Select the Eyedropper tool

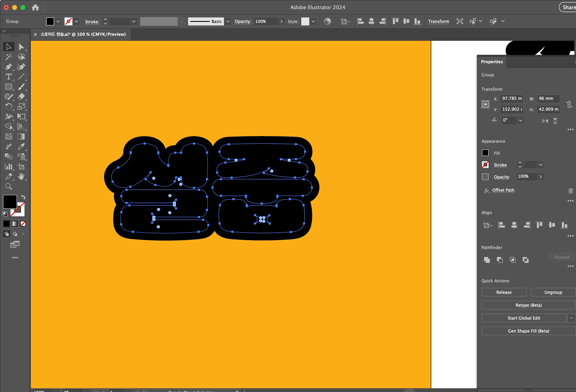point(21,146)
